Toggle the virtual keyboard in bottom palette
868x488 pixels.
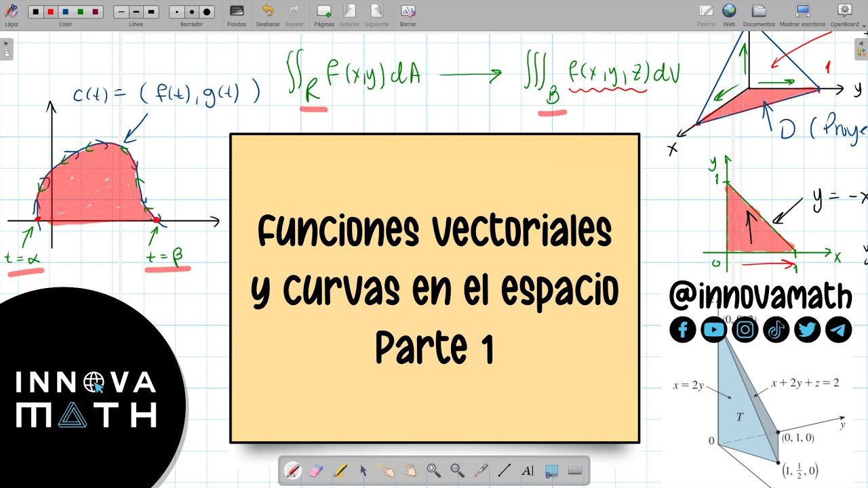point(574,470)
